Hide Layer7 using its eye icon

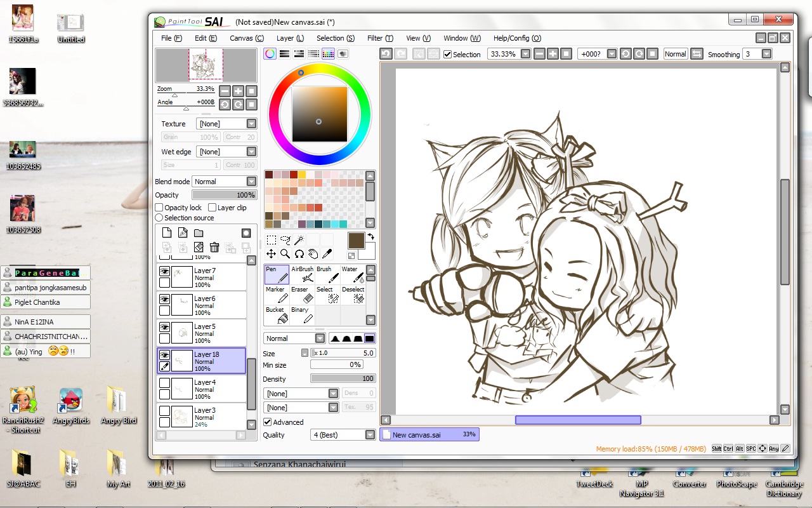click(x=164, y=271)
